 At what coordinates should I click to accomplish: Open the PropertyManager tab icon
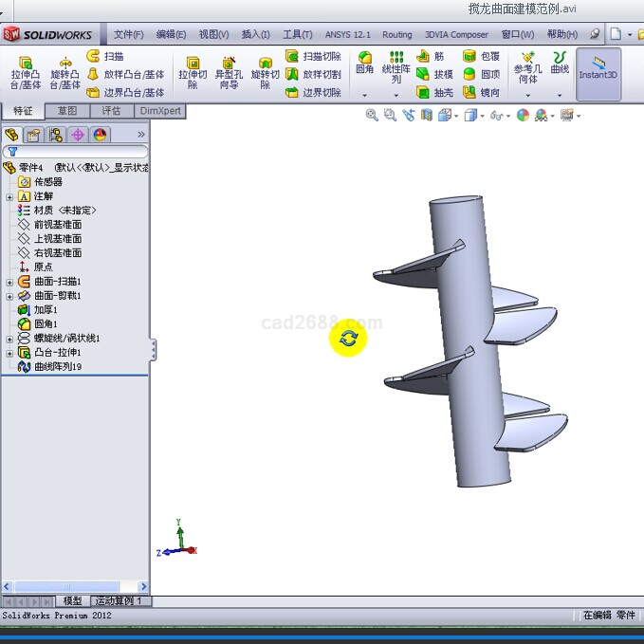point(34,135)
